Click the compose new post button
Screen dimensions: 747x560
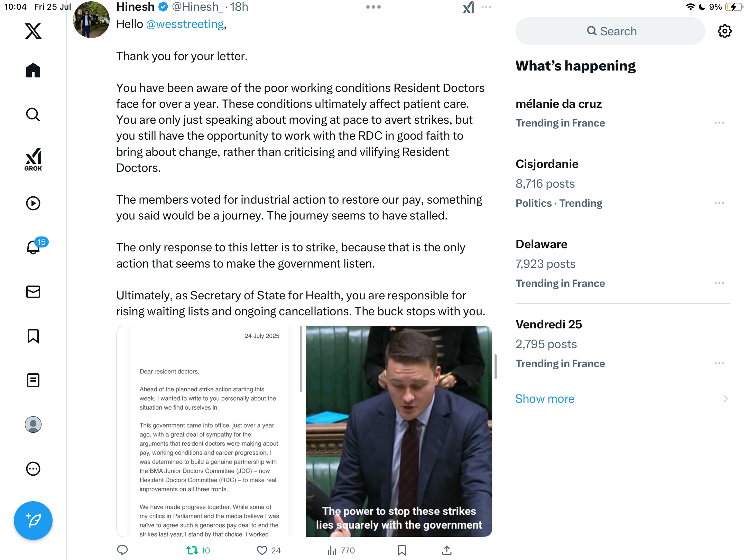point(33,520)
